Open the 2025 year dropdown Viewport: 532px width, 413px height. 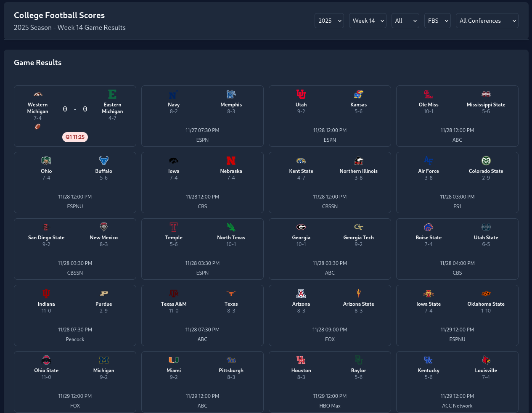click(x=329, y=21)
